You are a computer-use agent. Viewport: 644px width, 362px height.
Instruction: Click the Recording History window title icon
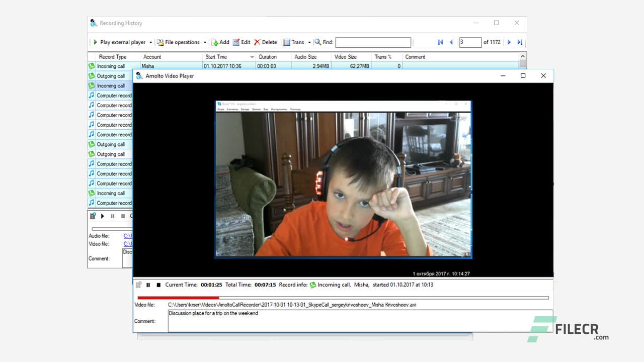(x=94, y=23)
